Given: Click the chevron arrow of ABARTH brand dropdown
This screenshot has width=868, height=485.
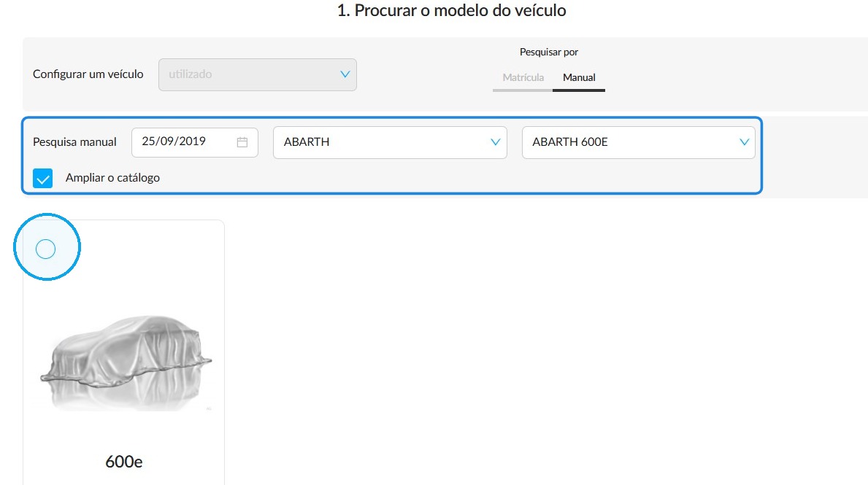Looking at the screenshot, I should [496, 142].
